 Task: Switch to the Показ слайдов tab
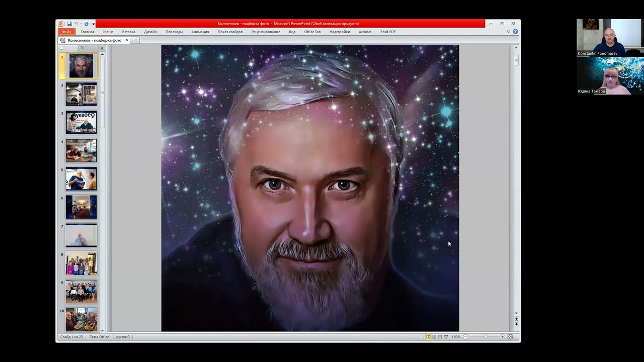(x=230, y=32)
